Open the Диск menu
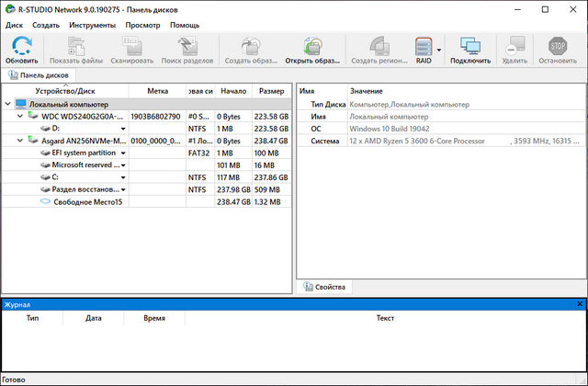588x386 pixels. [x=14, y=25]
